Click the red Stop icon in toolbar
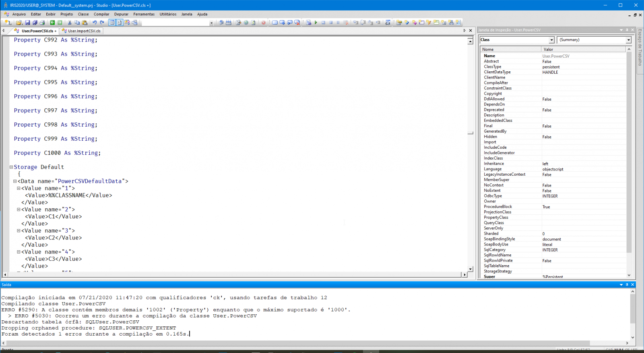This screenshot has height=353, width=644. pos(264,23)
